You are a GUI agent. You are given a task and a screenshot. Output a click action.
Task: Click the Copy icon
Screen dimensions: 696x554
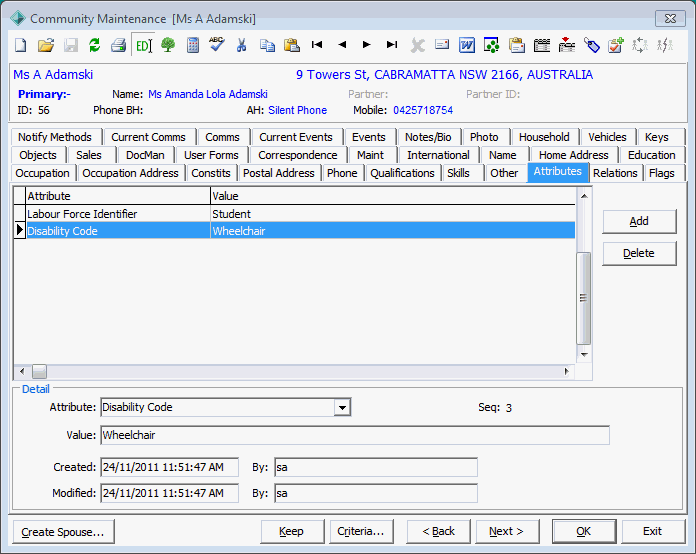(267, 45)
